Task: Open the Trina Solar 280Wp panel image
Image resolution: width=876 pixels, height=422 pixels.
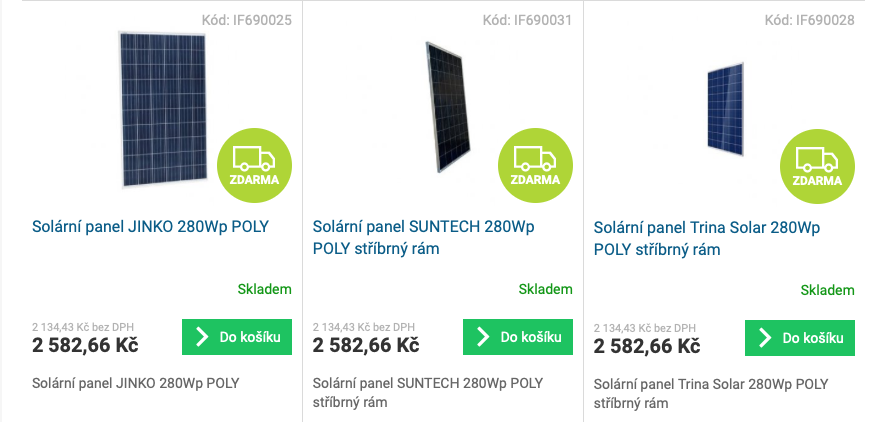Action: (725, 110)
